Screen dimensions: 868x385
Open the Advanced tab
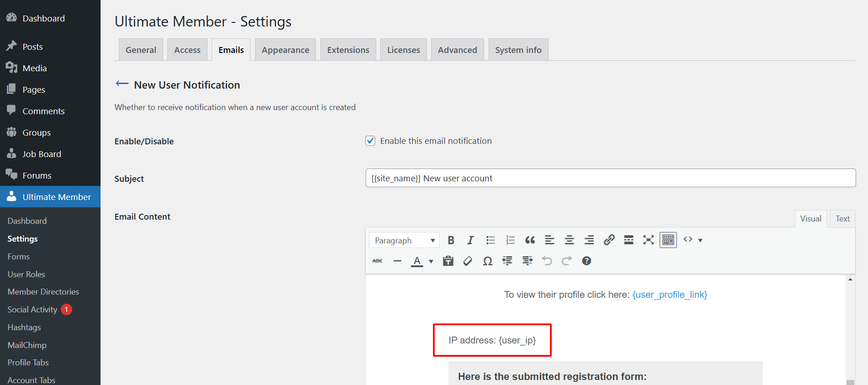458,50
